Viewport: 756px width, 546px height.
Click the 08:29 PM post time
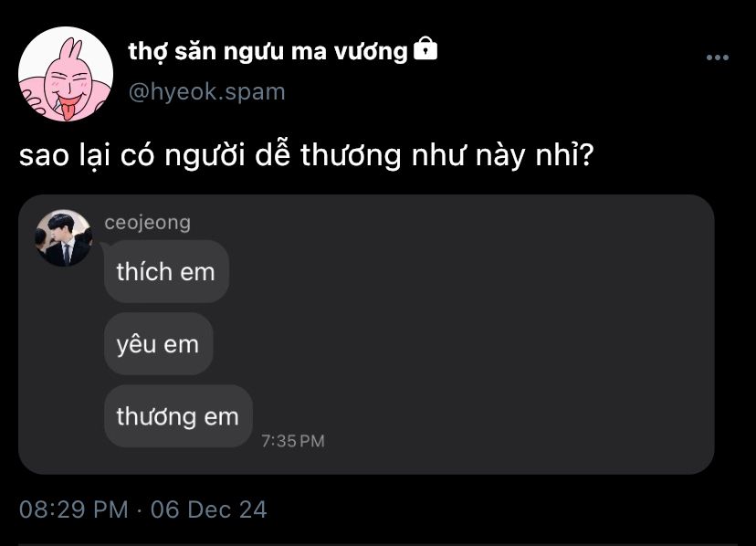[x=74, y=509]
